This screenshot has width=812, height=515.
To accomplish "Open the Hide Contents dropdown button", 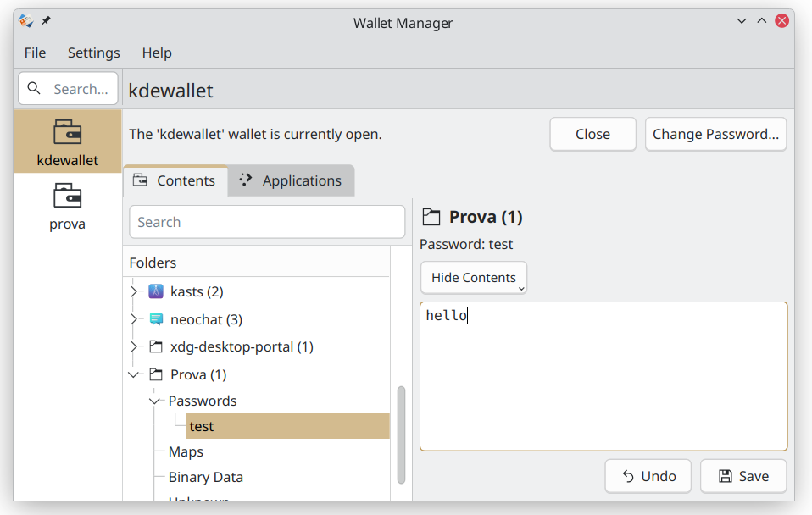I will point(473,278).
